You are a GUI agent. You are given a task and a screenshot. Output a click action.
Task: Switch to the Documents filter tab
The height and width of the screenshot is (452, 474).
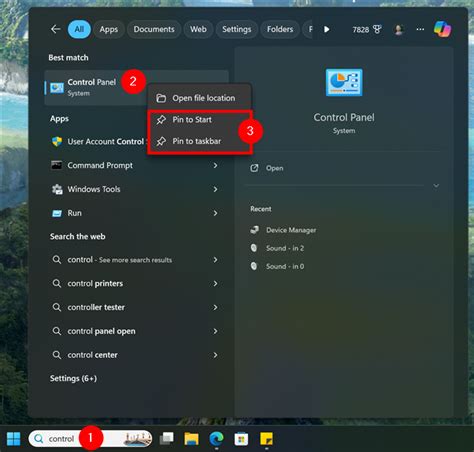click(154, 29)
